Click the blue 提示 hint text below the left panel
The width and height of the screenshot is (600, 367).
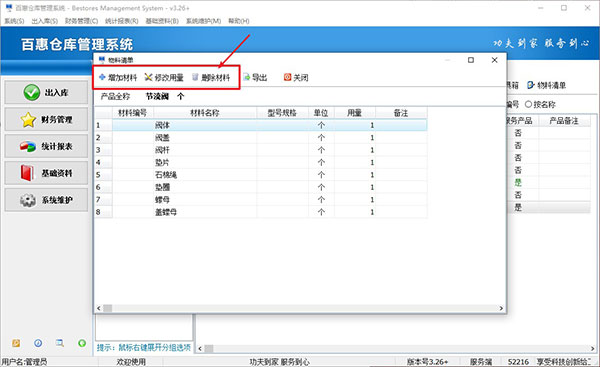click(x=143, y=347)
